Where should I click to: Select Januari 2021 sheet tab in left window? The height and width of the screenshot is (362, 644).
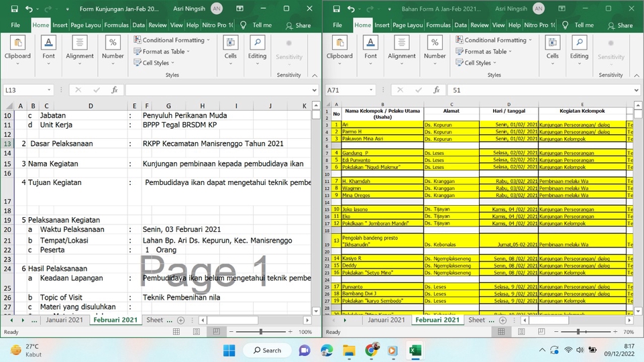[x=64, y=320]
